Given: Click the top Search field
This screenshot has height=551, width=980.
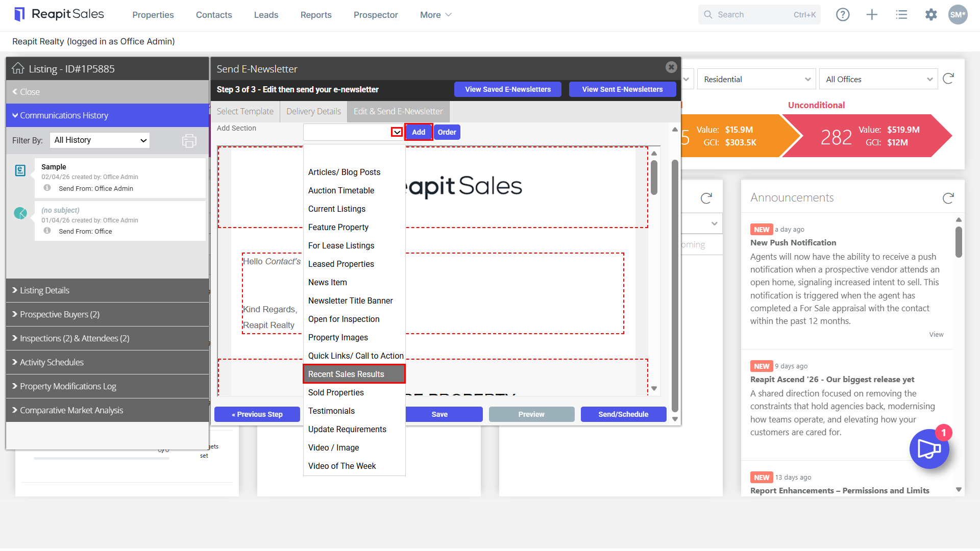Looking at the screenshot, I should click(759, 15).
